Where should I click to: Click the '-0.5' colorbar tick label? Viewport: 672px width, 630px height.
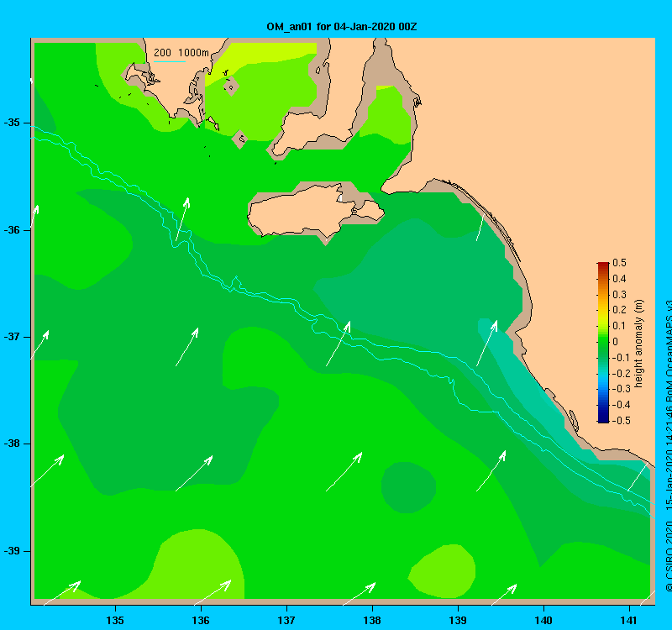tap(621, 421)
